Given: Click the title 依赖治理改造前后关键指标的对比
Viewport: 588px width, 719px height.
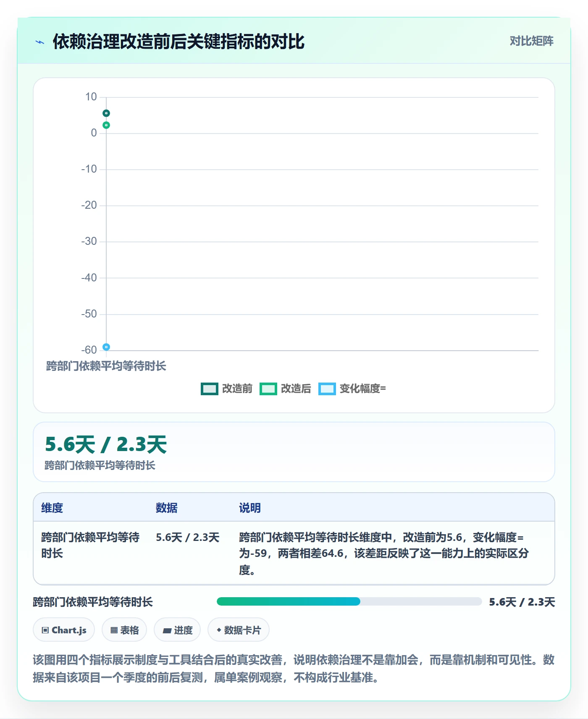Looking at the screenshot, I should [178, 42].
